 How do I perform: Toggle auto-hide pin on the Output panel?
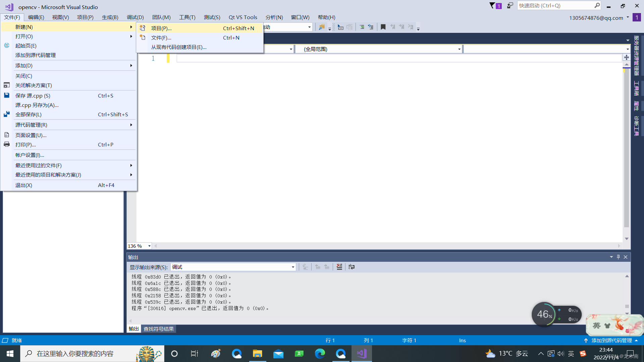618,257
